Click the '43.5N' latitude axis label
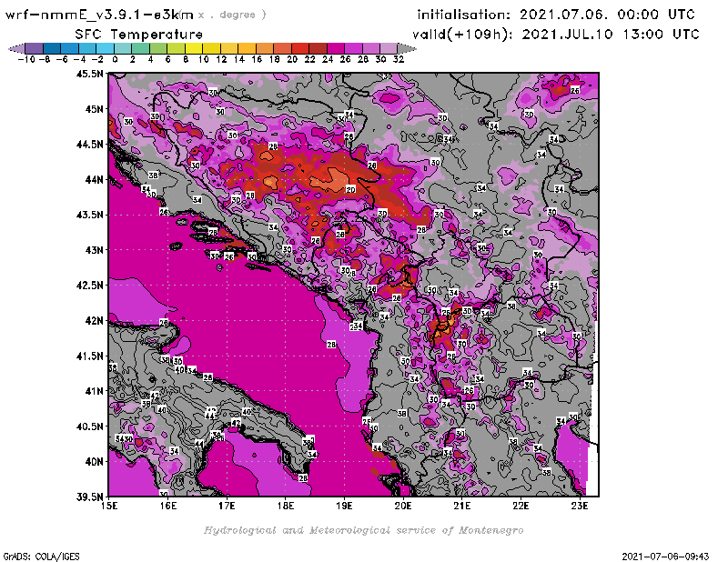 [x=89, y=215]
